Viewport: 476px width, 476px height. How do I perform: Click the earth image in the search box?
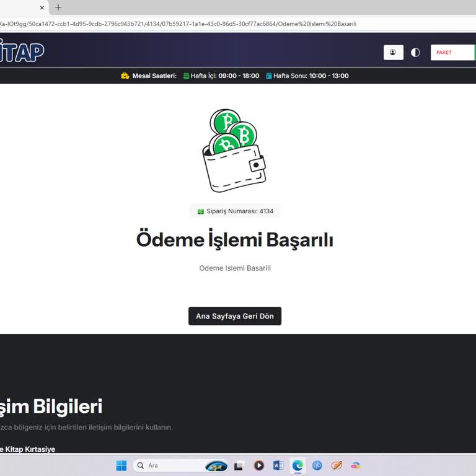pos(216,466)
